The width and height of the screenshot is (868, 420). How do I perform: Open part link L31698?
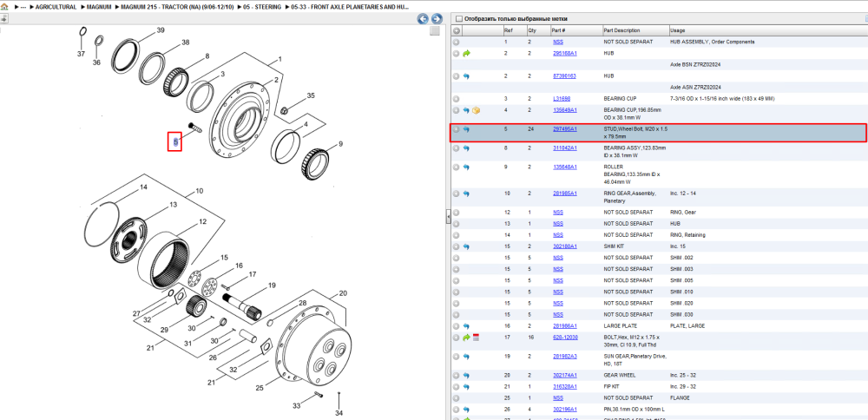coord(562,99)
